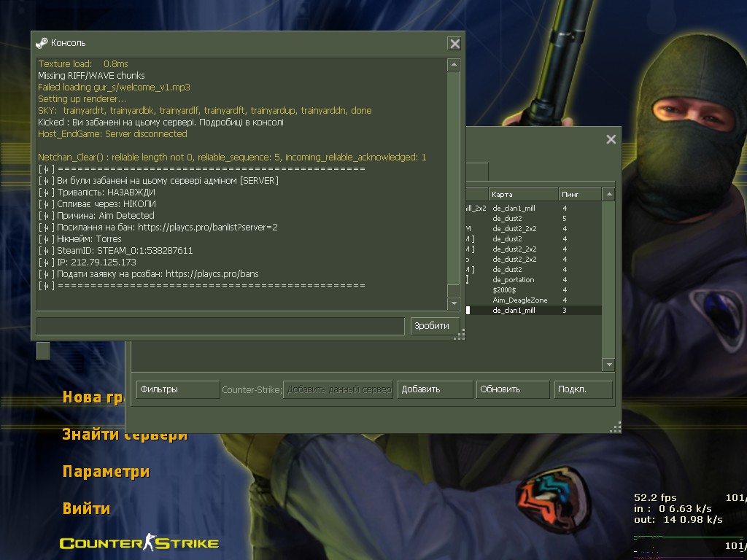Click the console scrollbar thumb
Viewport: 747px width, 560px height.
click(454, 290)
